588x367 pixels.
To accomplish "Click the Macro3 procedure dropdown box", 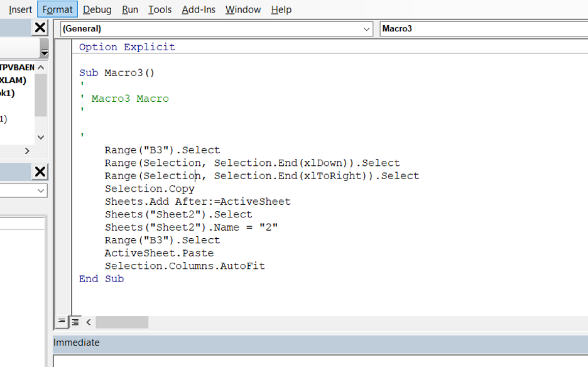I will [x=484, y=29].
